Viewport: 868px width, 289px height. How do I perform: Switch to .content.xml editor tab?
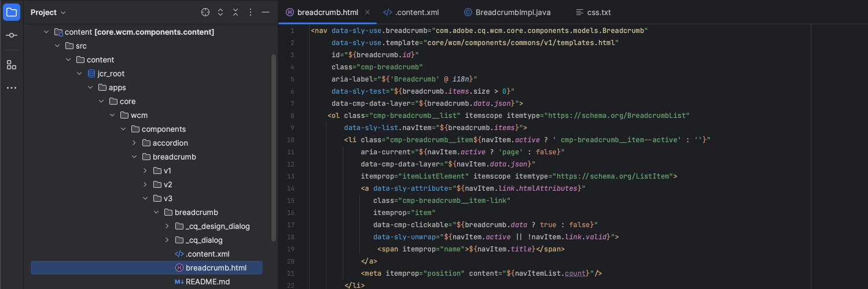[x=411, y=12]
